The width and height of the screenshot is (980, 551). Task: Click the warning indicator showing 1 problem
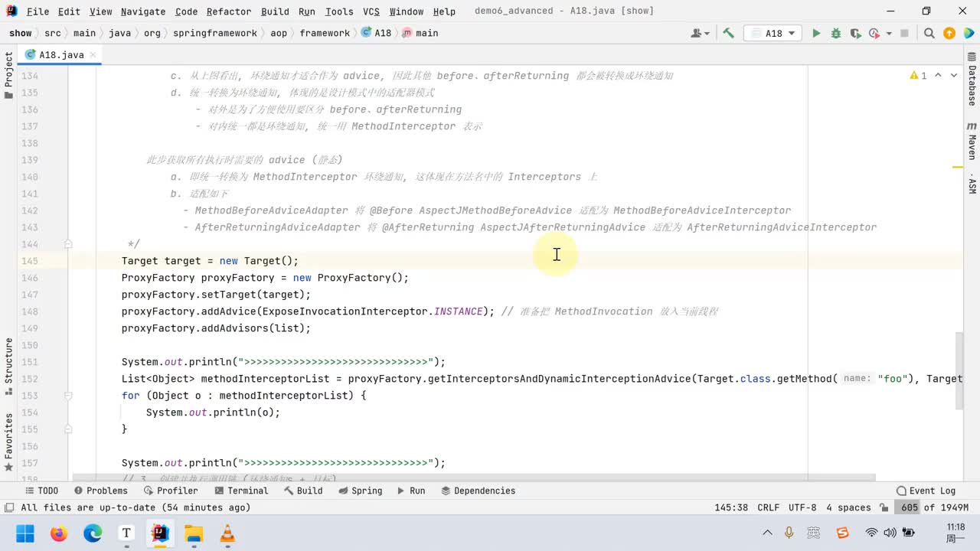pos(919,75)
